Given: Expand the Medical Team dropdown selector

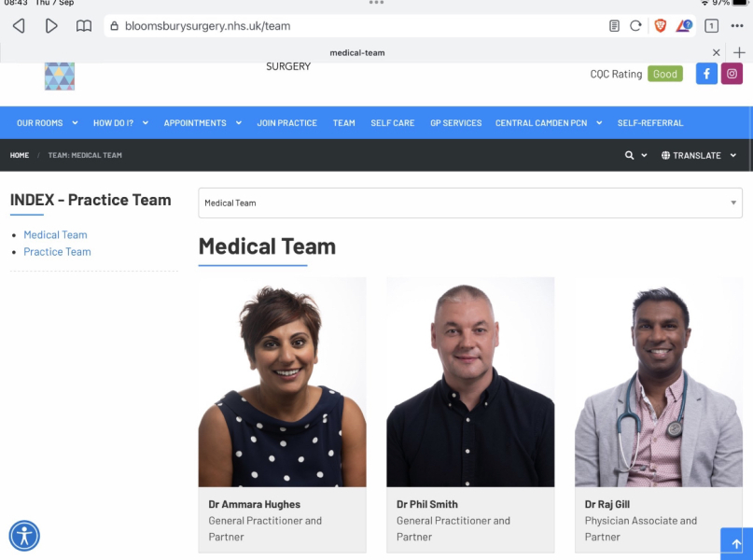Looking at the screenshot, I should click(733, 201).
